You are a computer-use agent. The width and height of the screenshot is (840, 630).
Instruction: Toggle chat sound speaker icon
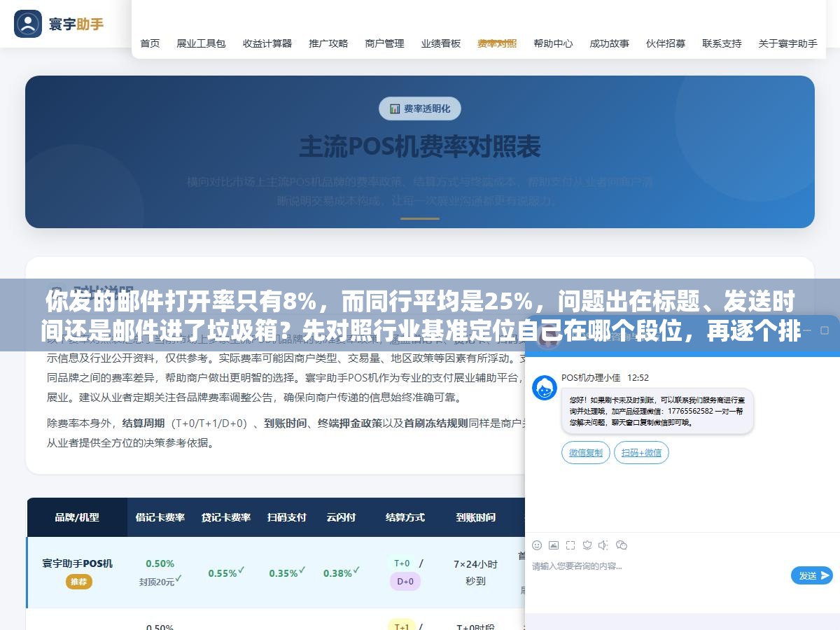(x=603, y=545)
